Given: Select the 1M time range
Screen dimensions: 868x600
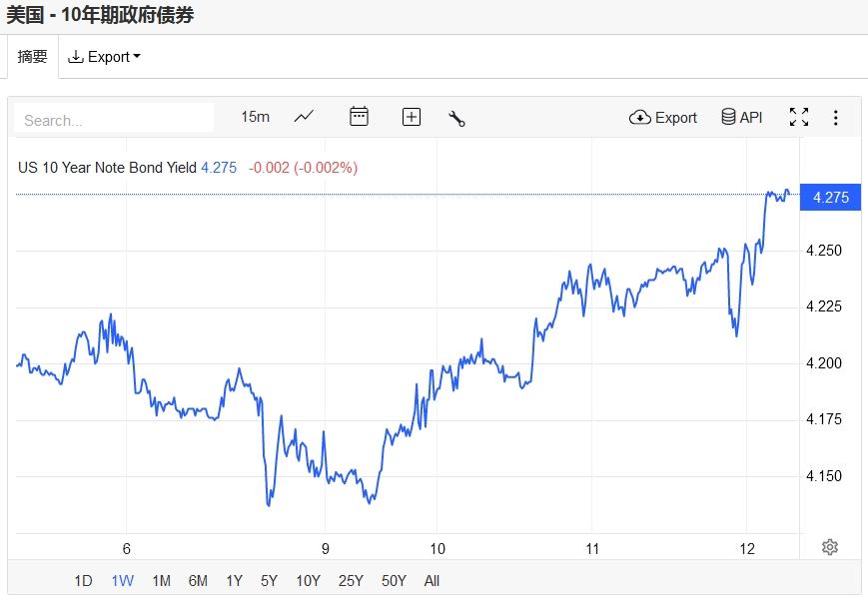Looking at the screenshot, I should 161,581.
